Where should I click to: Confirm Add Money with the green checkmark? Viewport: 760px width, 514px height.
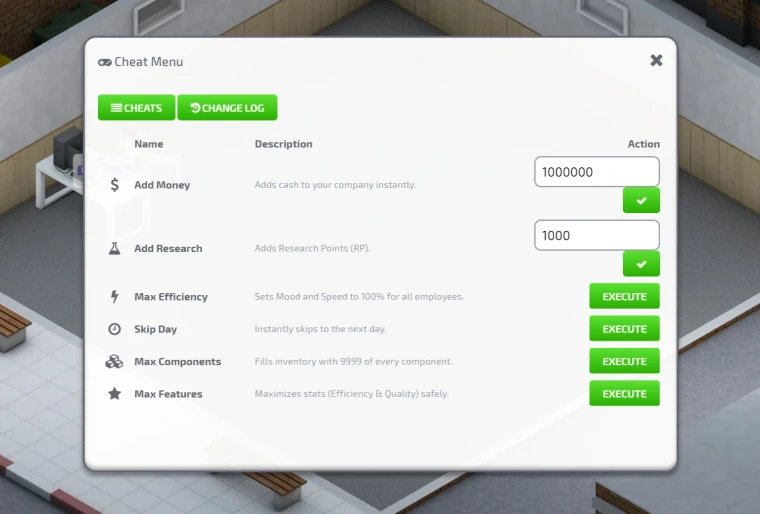pyautogui.click(x=641, y=201)
